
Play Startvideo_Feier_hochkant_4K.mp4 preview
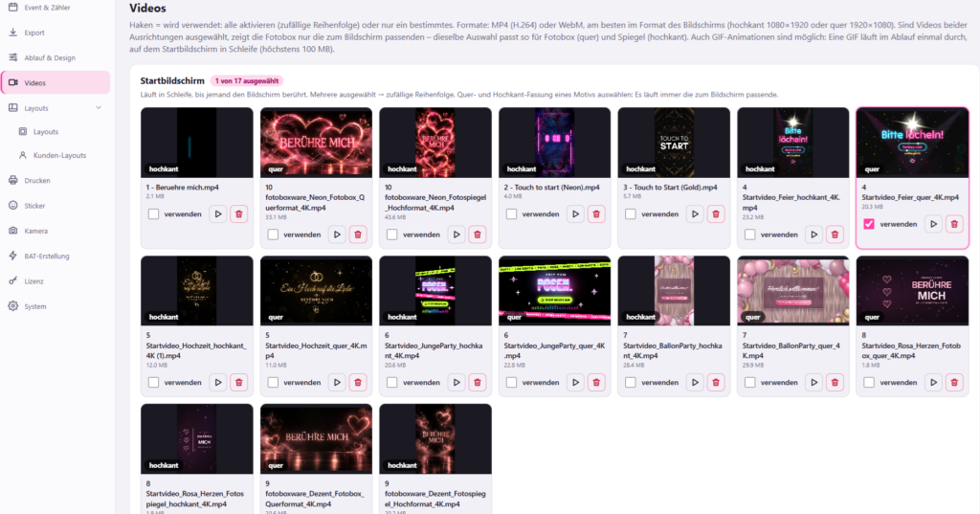pyautogui.click(x=814, y=235)
